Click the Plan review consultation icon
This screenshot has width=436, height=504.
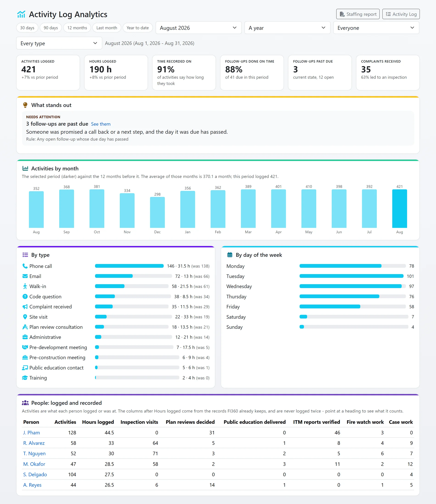(25, 327)
